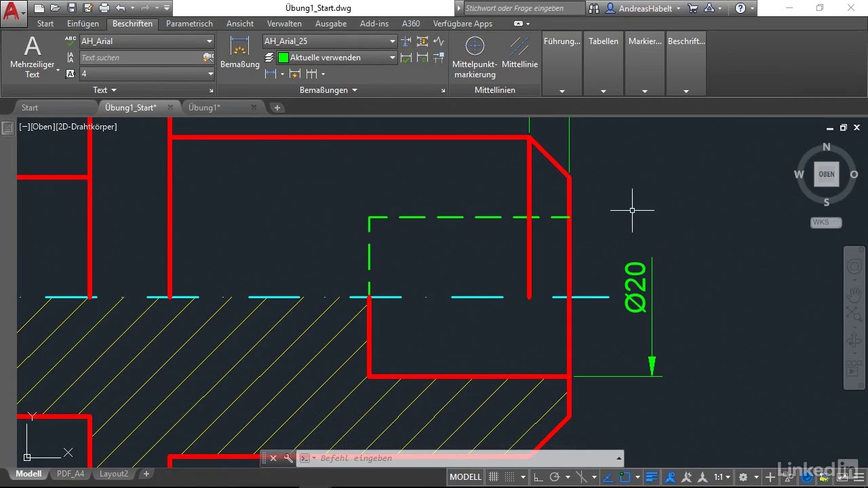This screenshot has width=868, height=488.
Task: Click the Plot printer icon
Action: click(x=104, y=8)
